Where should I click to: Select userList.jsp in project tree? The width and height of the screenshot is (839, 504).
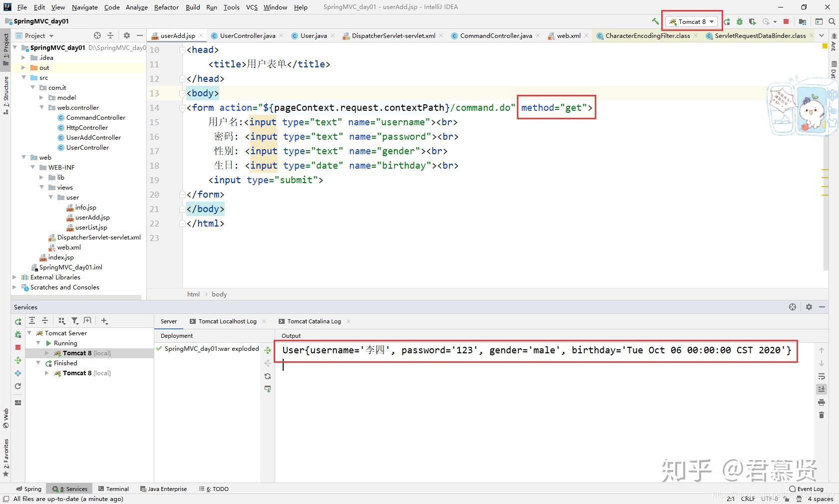[x=91, y=228]
